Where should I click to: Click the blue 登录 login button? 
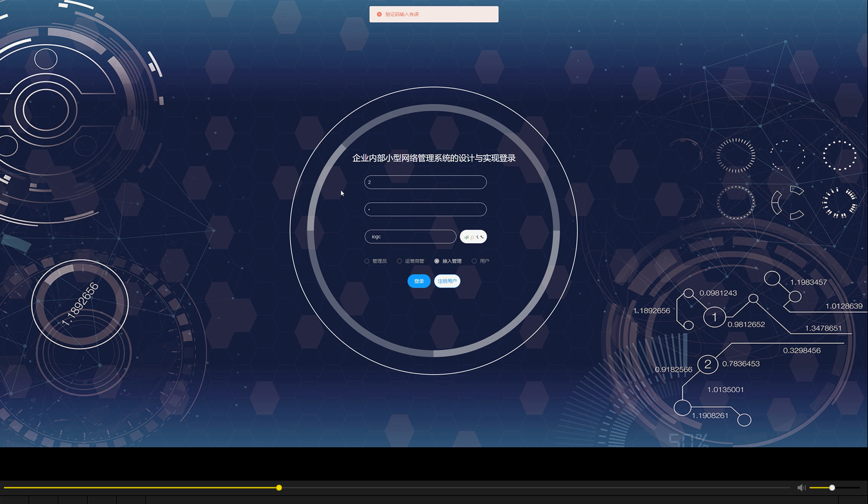pyautogui.click(x=419, y=281)
